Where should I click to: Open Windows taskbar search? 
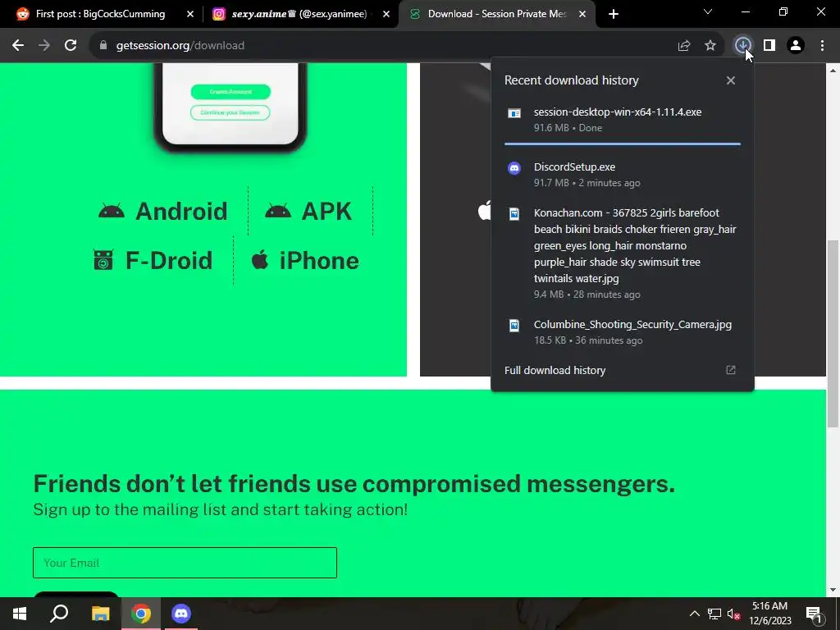pos(59,614)
